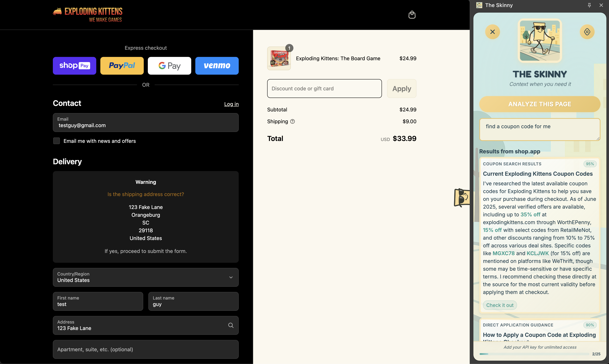The image size is (609, 364).
Task: Click Add your API key text
Action: [x=540, y=347]
